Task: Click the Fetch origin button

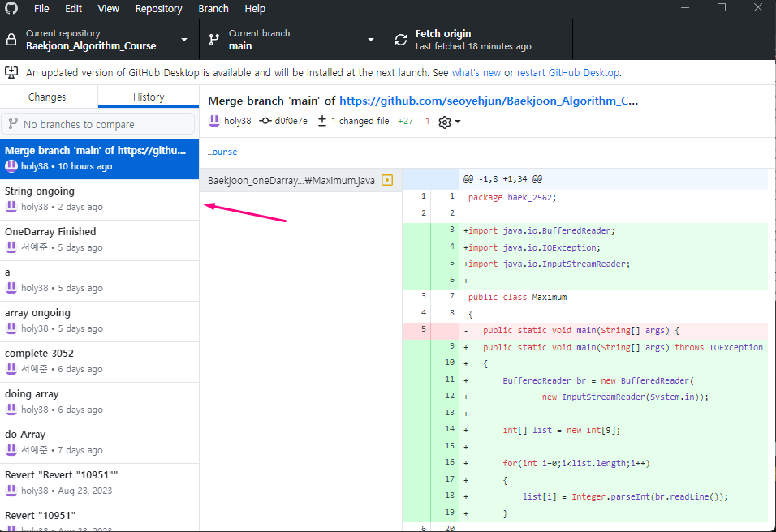Action: pyautogui.click(x=479, y=40)
